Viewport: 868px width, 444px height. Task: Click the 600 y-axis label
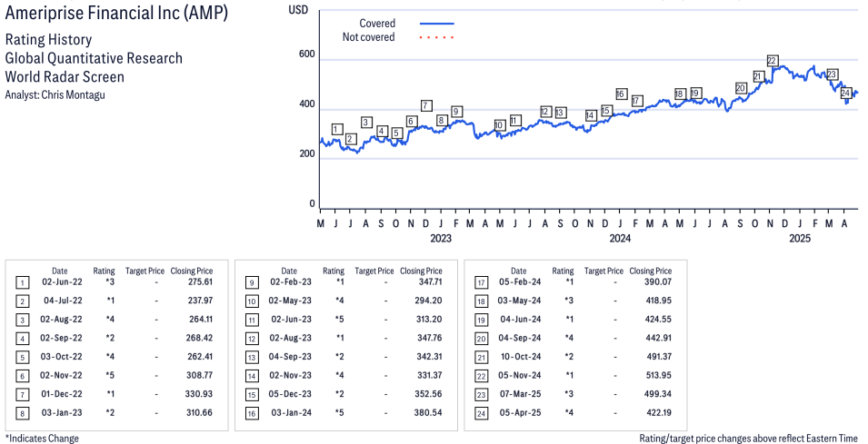(x=306, y=54)
